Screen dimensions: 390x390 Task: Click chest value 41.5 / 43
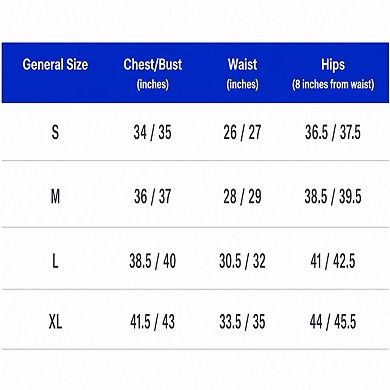[152, 322]
